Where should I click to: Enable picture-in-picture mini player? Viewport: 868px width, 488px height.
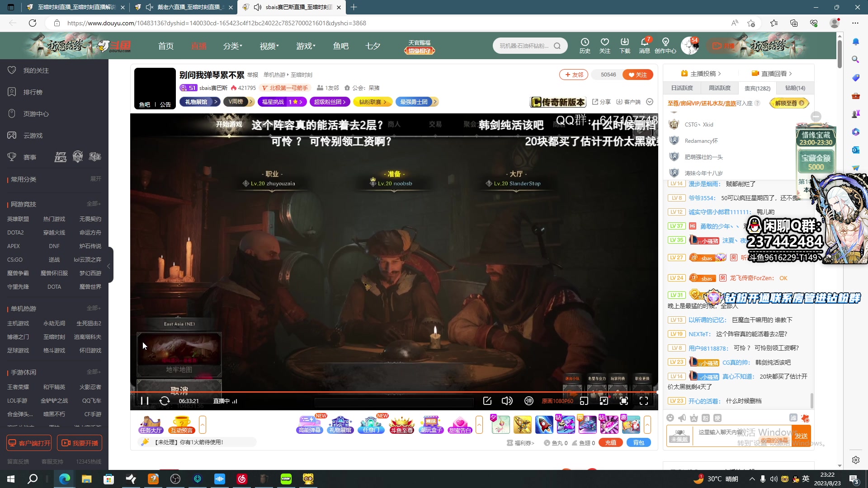pyautogui.click(x=584, y=401)
